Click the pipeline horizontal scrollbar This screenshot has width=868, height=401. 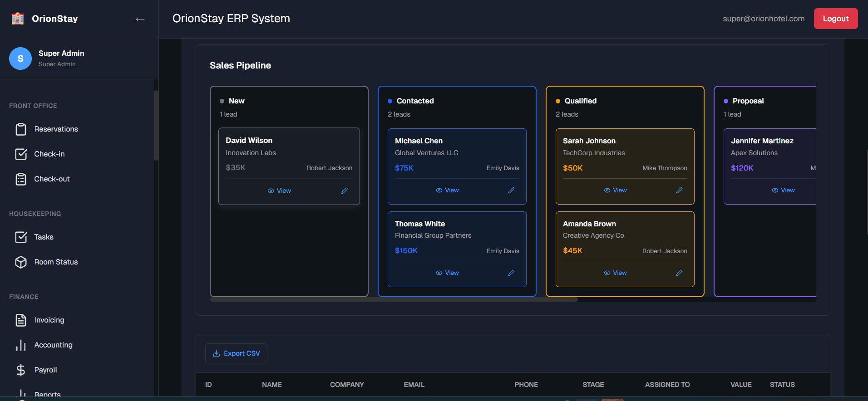(x=394, y=299)
